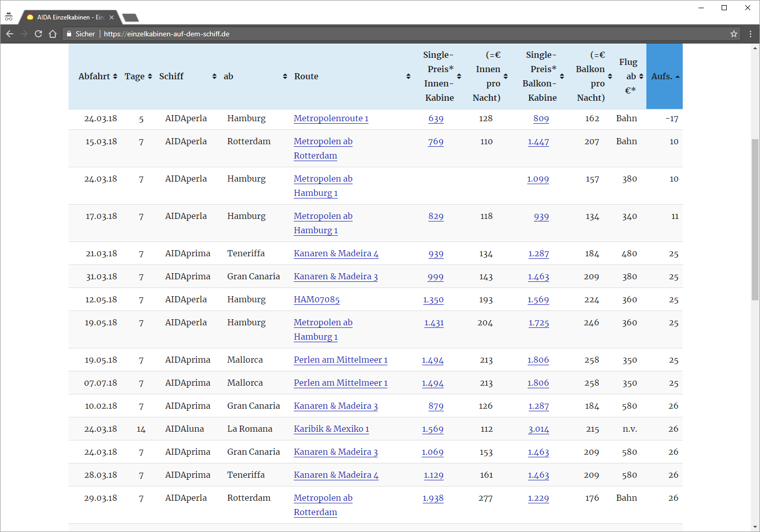Bookmark page with star icon
The width and height of the screenshot is (760, 532).
point(734,34)
